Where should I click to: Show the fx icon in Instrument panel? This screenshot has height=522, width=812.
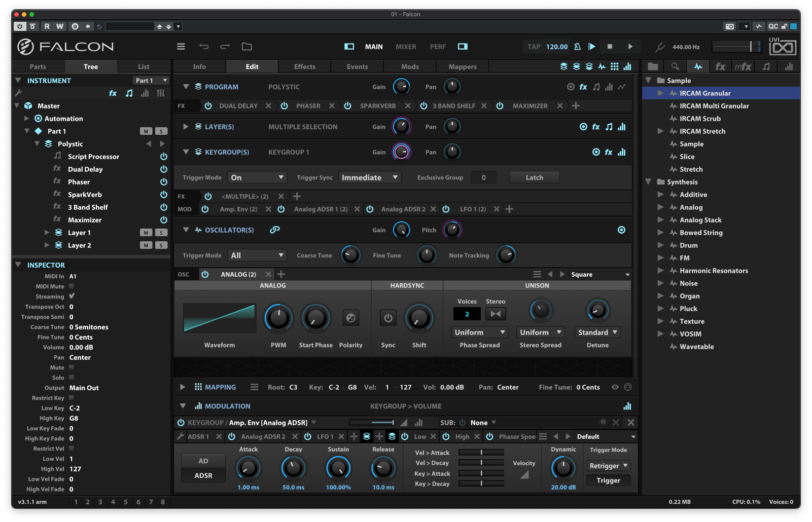click(113, 93)
